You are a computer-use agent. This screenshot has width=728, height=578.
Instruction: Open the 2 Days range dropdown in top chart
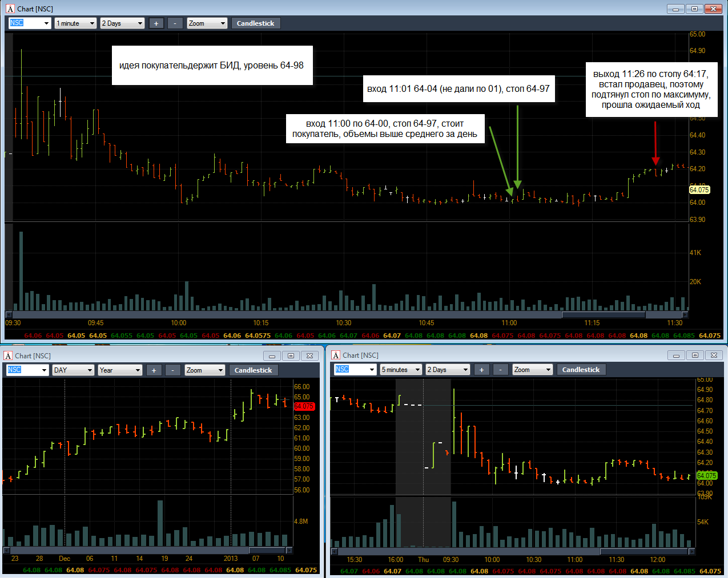(x=122, y=23)
